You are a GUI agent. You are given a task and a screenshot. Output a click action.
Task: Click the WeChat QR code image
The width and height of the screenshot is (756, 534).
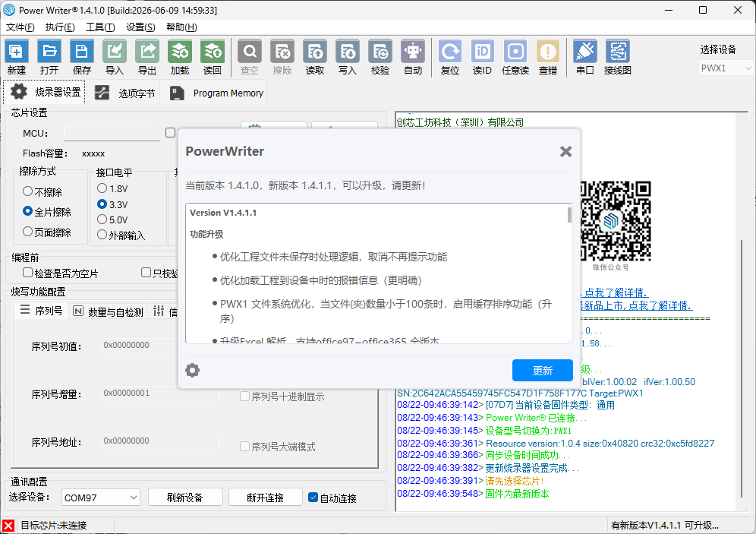616,221
